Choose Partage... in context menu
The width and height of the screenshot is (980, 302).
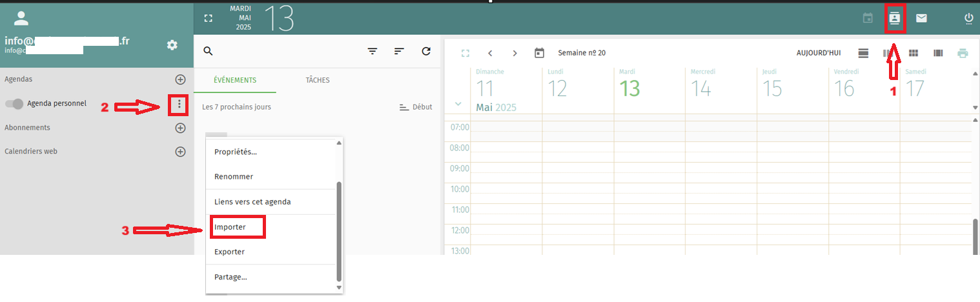tap(271, 277)
